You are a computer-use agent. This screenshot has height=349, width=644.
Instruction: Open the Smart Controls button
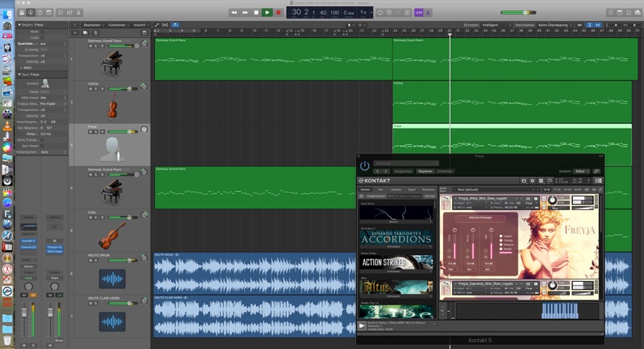tap(60, 13)
